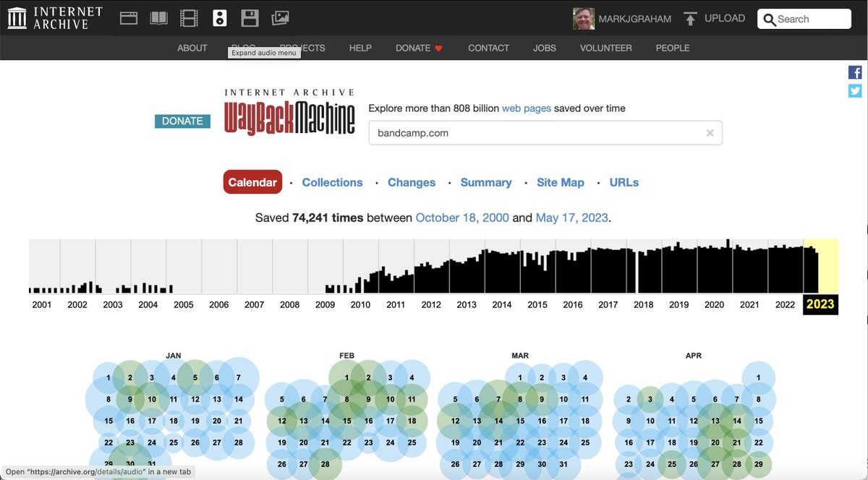The height and width of the screenshot is (480, 868).
Task: Select year 2001 on the timeline
Action: 42,304
